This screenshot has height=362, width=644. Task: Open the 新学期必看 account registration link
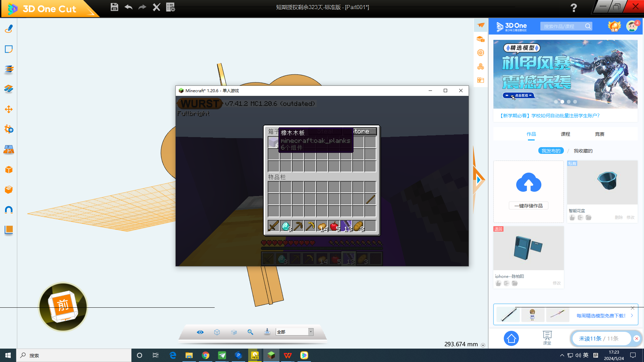(x=549, y=116)
